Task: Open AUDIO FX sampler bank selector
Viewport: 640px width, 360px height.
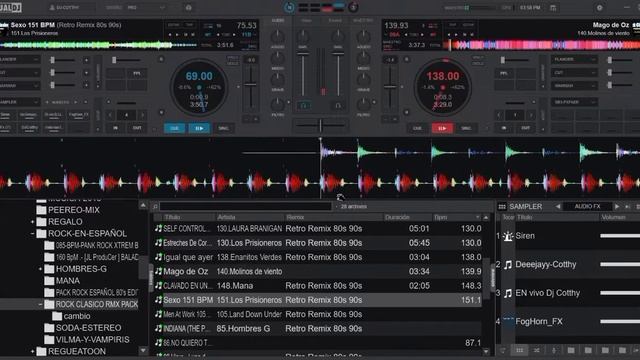Action: coord(587,207)
